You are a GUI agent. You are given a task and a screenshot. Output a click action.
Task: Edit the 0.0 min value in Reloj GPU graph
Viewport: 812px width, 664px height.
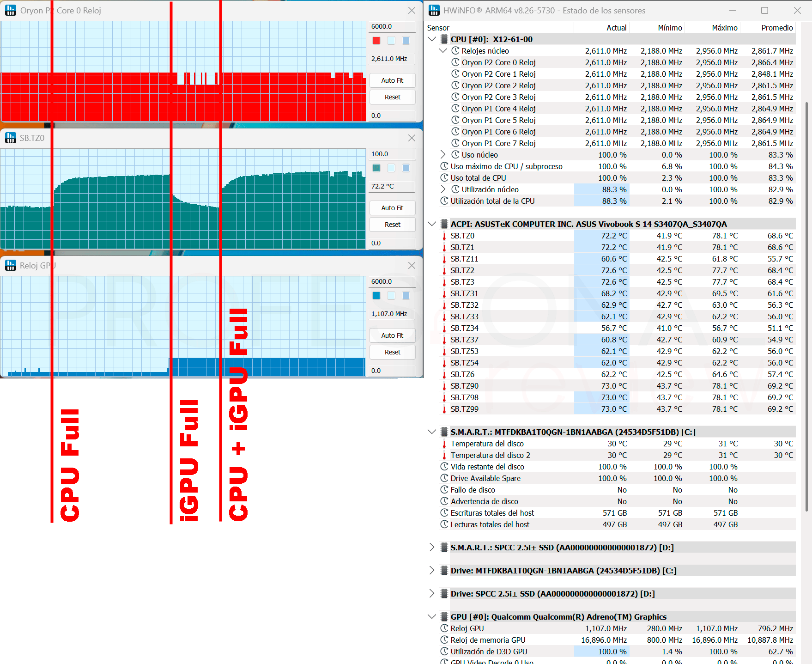coord(392,371)
